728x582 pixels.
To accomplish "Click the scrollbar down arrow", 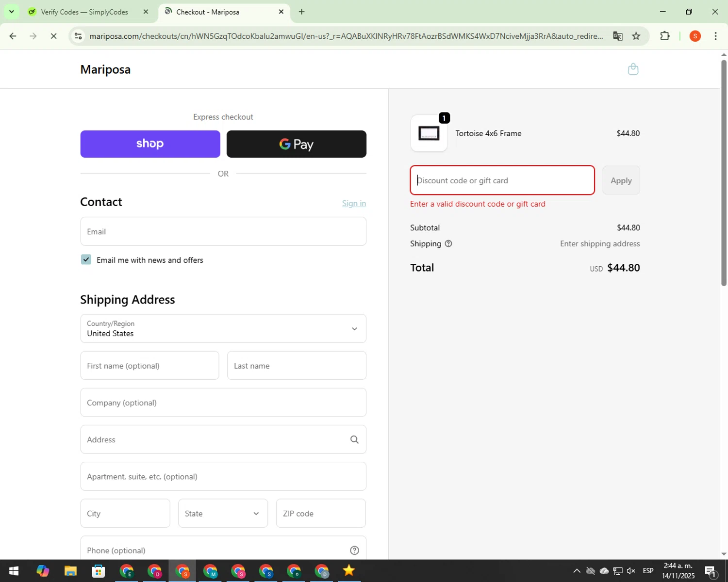I will [x=724, y=554].
